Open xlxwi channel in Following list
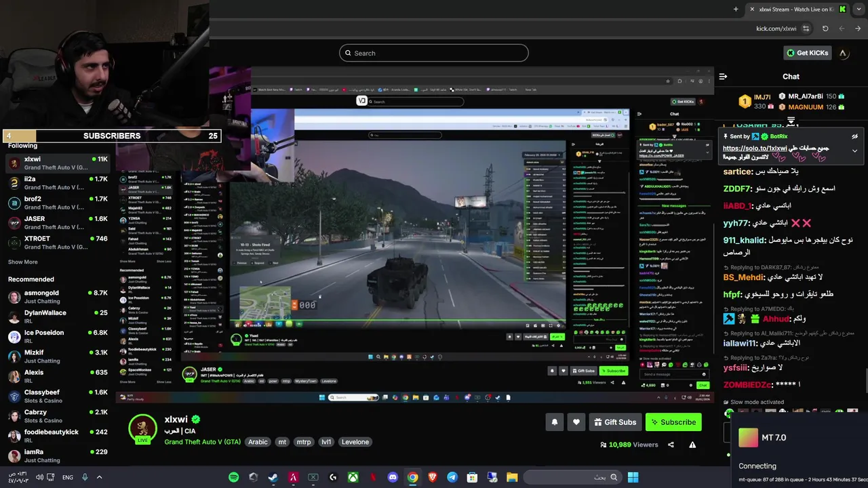 tap(58, 163)
